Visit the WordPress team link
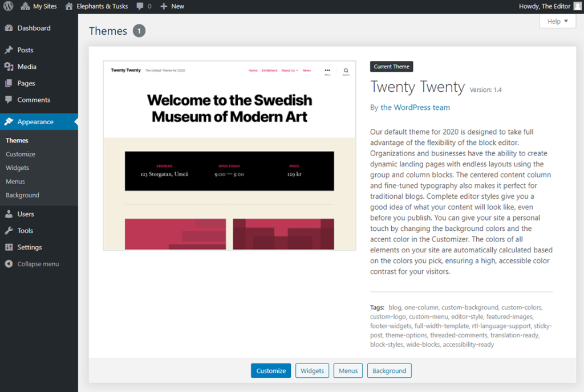Screen dimensions: 584x392 (x=415, y=107)
